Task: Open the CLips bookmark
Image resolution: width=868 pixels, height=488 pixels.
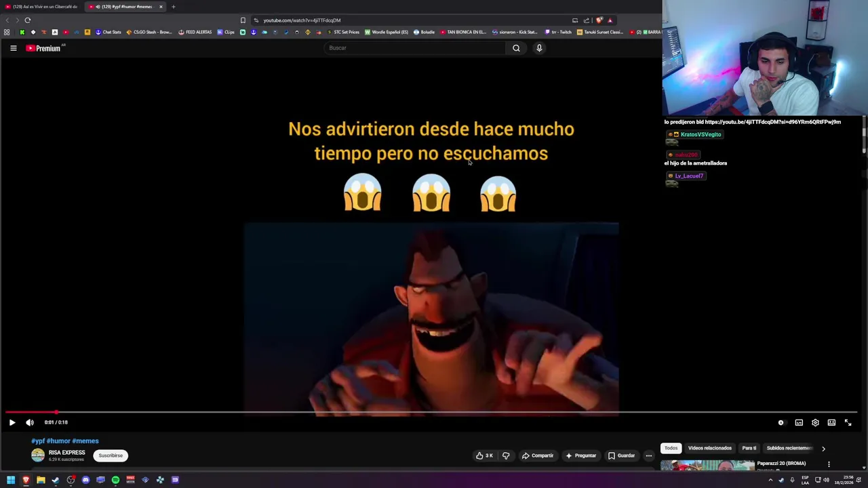Action: (226, 32)
